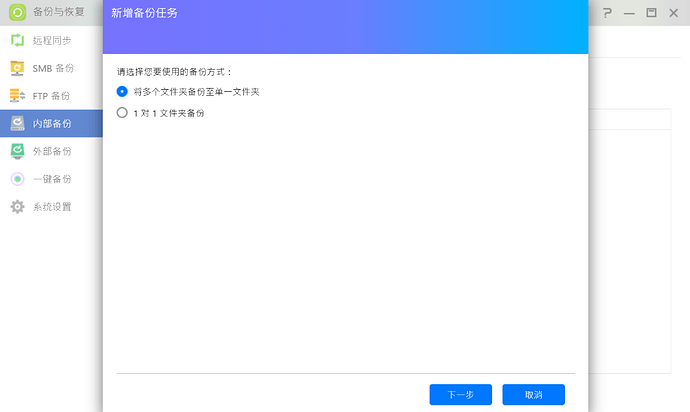The image size is (690, 412).
Task: Choose the 1 对 1 文件夹备份 radio button
Action: point(123,114)
